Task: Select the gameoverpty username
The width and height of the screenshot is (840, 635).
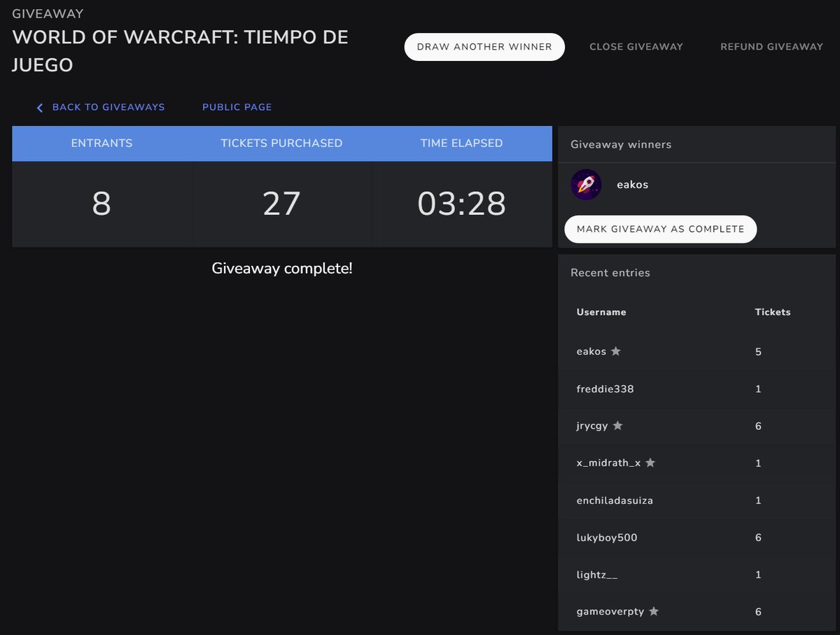Action: pos(610,611)
